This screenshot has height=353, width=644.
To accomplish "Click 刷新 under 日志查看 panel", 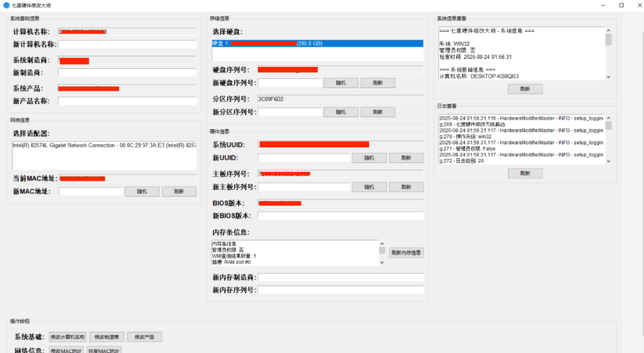I will (x=525, y=173).
